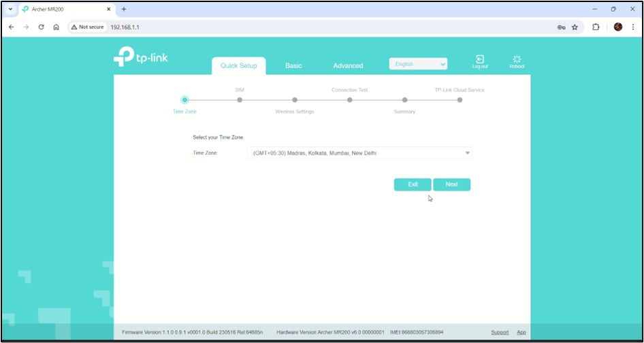Image resolution: width=644 pixels, height=343 pixels.
Task: Click the Time Zone step marker
Action: (184, 100)
